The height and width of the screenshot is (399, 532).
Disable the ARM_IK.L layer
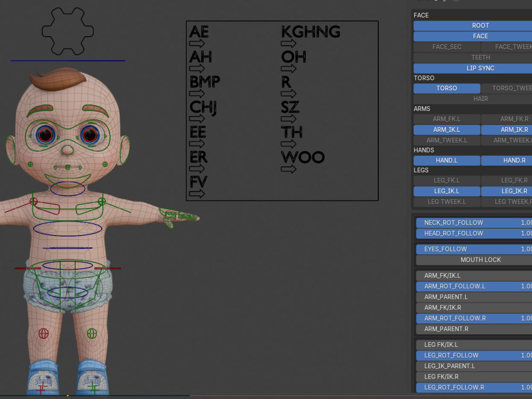[x=447, y=130]
